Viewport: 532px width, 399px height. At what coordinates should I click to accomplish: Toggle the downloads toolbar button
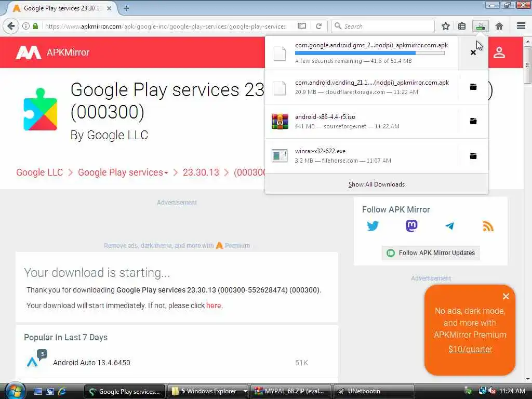[481, 26]
